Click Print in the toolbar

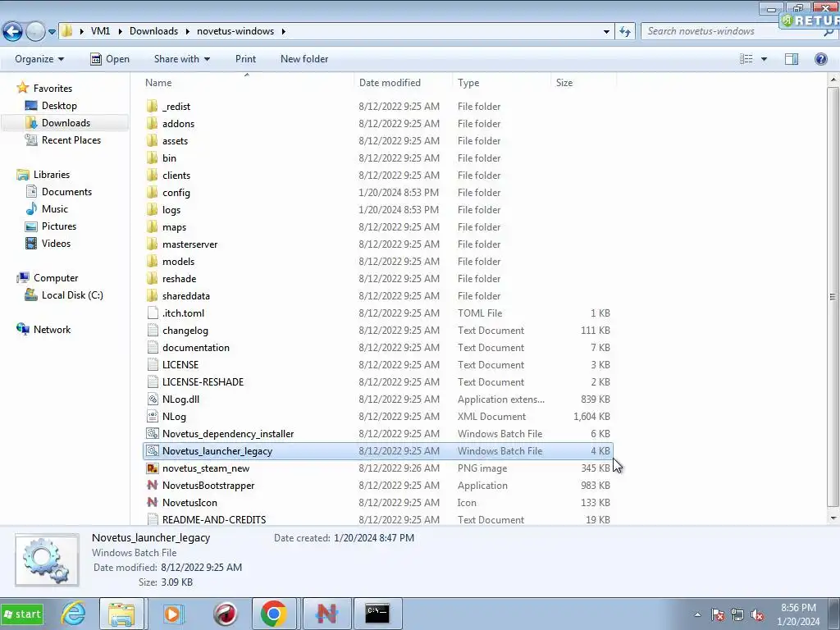pyautogui.click(x=245, y=59)
